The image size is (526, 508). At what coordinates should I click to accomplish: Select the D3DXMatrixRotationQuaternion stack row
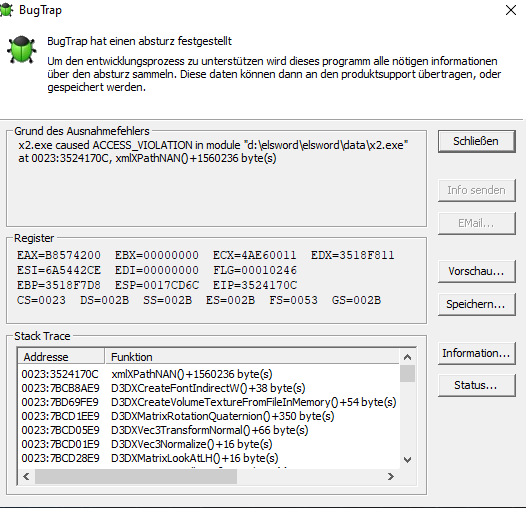(209, 416)
